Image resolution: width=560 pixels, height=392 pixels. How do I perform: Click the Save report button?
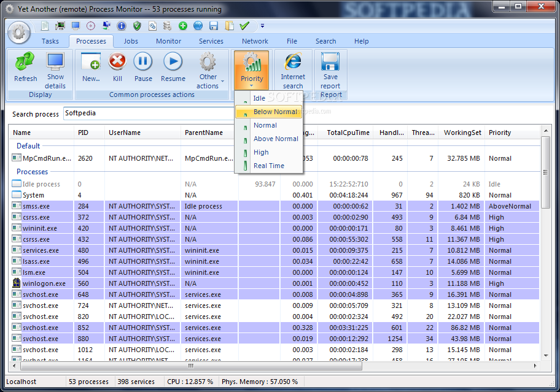coord(330,71)
